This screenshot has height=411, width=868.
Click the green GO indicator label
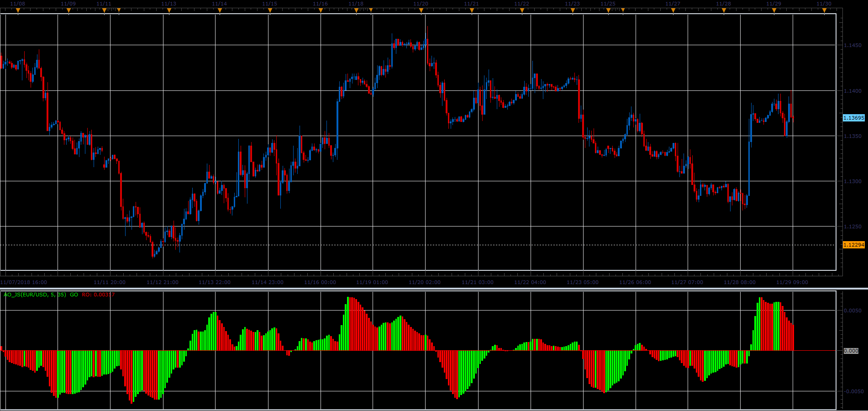click(x=74, y=295)
